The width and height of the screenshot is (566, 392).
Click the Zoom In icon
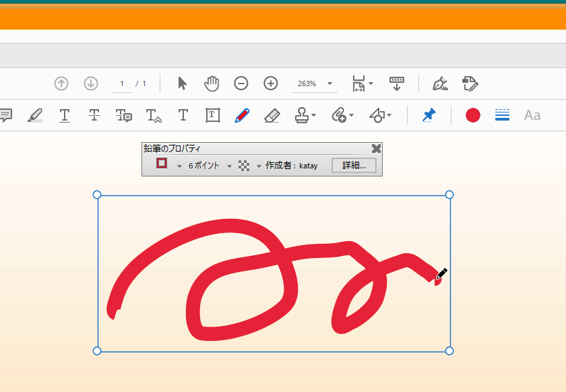[270, 84]
